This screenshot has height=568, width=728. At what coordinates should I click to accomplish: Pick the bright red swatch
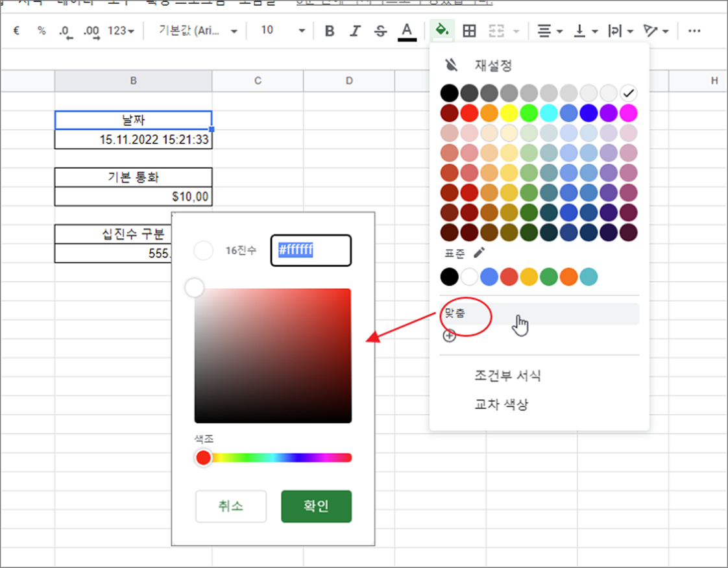pyautogui.click(x=469, y=113)
